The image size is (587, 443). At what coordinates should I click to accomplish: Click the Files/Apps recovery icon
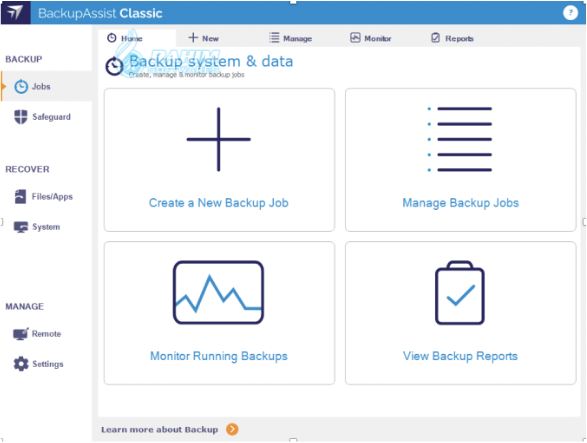(x=21, y=196)
